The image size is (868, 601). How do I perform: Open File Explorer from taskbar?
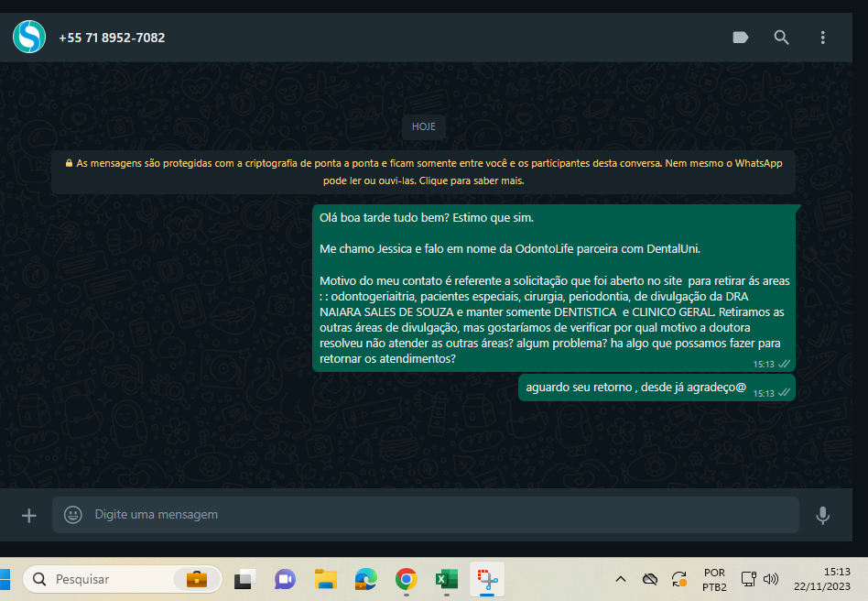[x=325, y=579]
